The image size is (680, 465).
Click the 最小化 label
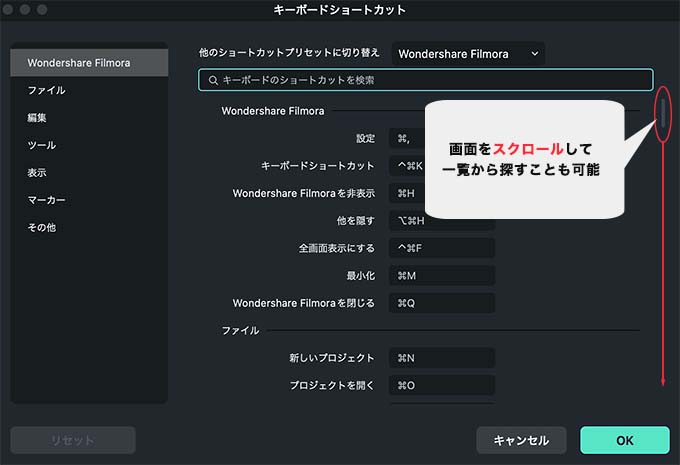360,275
